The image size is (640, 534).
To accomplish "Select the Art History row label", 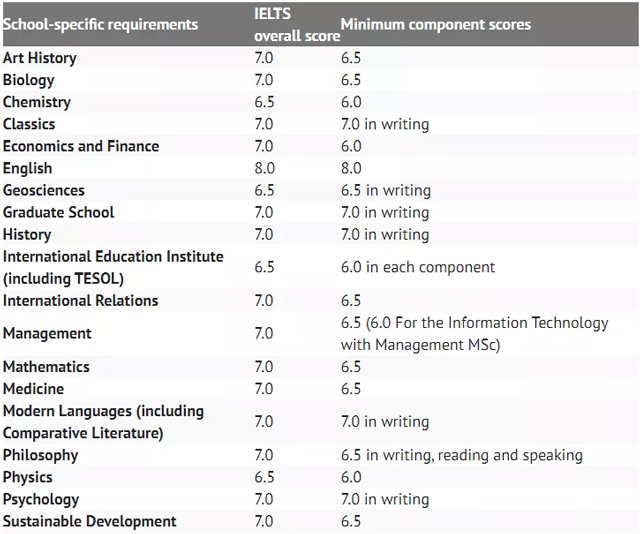I will pos(40,58).
